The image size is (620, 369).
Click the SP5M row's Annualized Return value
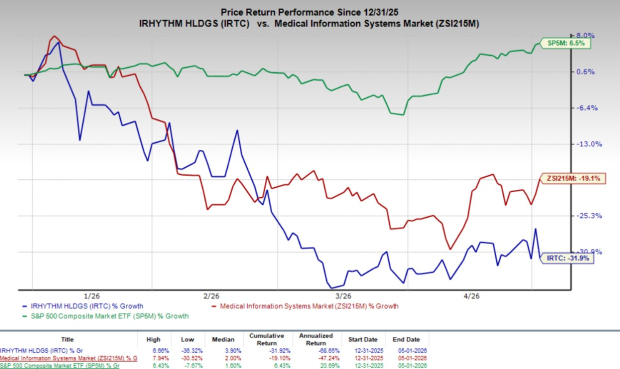330,366
